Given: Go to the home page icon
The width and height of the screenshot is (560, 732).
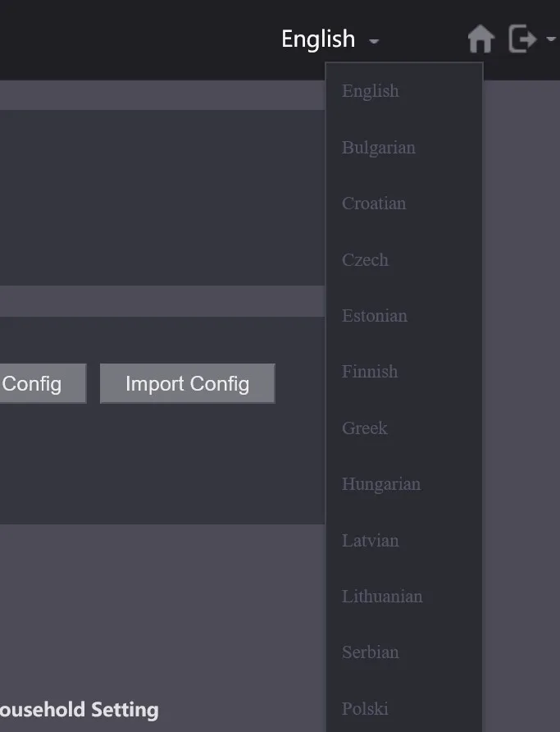Looking at the screenshot, I should coord(480,39).
